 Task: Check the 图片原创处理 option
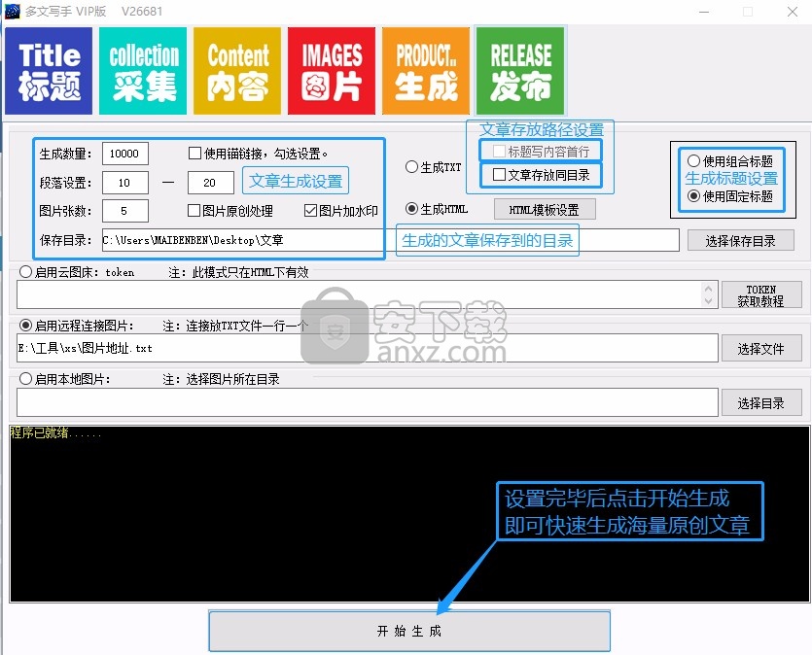click(x=195, y=211)
